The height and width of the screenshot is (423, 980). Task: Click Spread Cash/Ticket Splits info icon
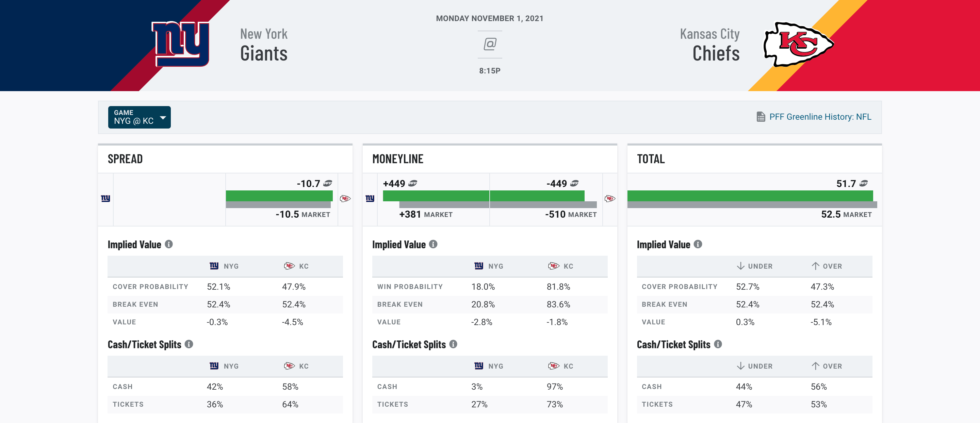pos(189,344)
